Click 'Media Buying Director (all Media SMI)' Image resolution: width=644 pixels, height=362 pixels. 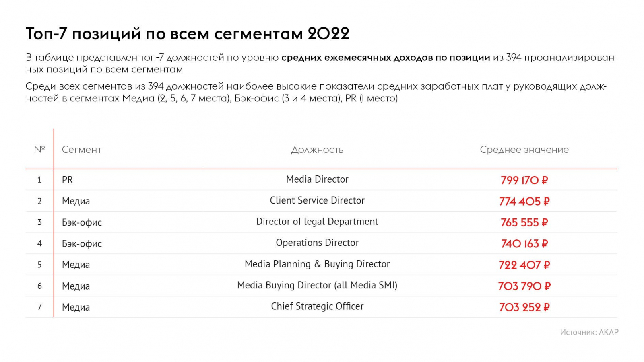pos(317,285)
